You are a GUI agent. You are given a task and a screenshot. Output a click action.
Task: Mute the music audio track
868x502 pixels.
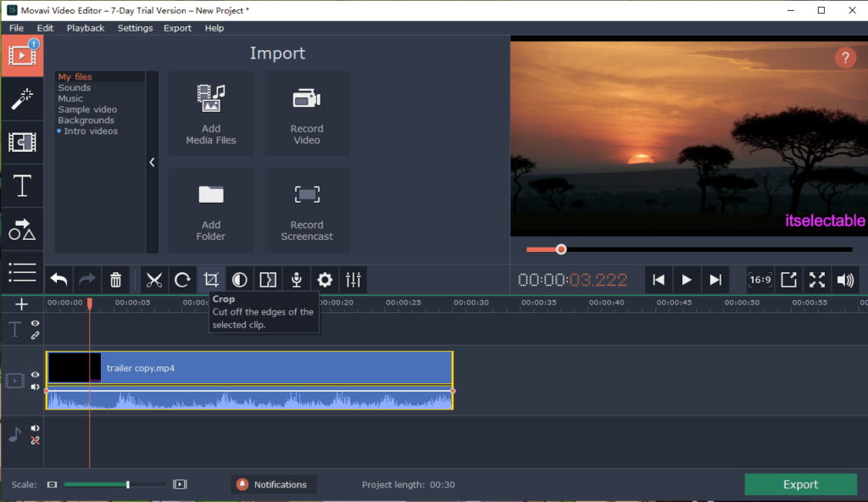(35, 428)
